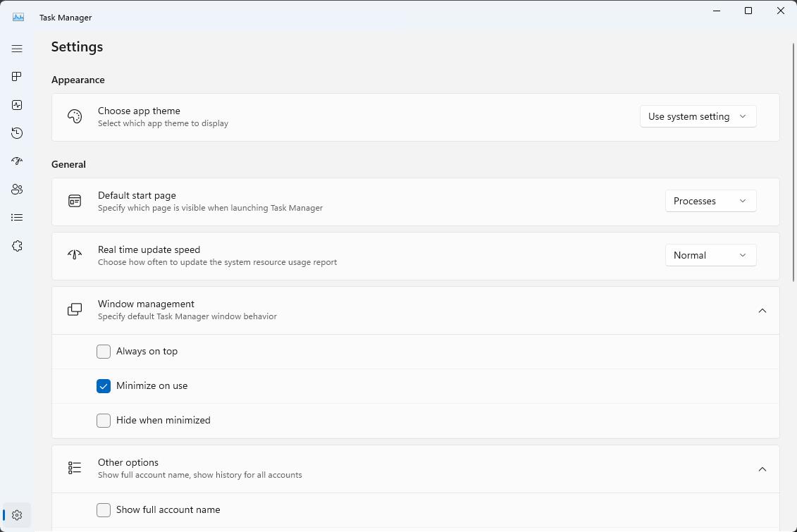Open the Services page icon
Screen dimensions: 797x532
17,246
